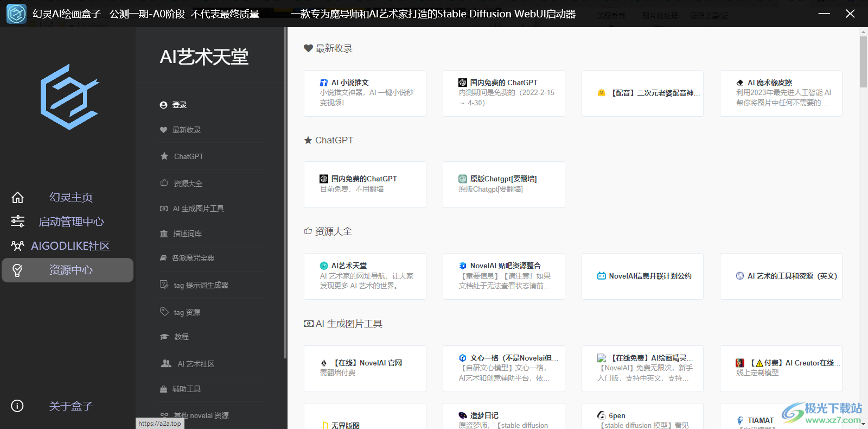The image size is (868, 429).
Task: Open the AI艺术天堂 card under 资源大全
Action: (x=365, y=276)
